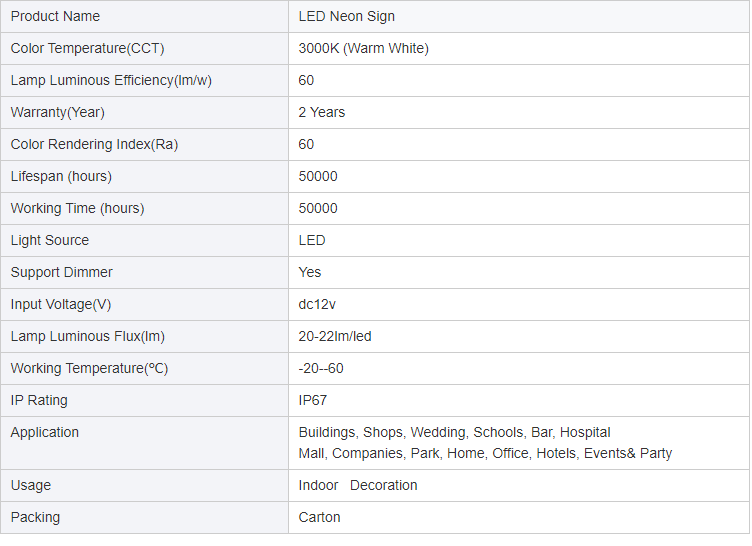
Task: Click the 'Warranty(Year)' row label
Action: (58, 112)
